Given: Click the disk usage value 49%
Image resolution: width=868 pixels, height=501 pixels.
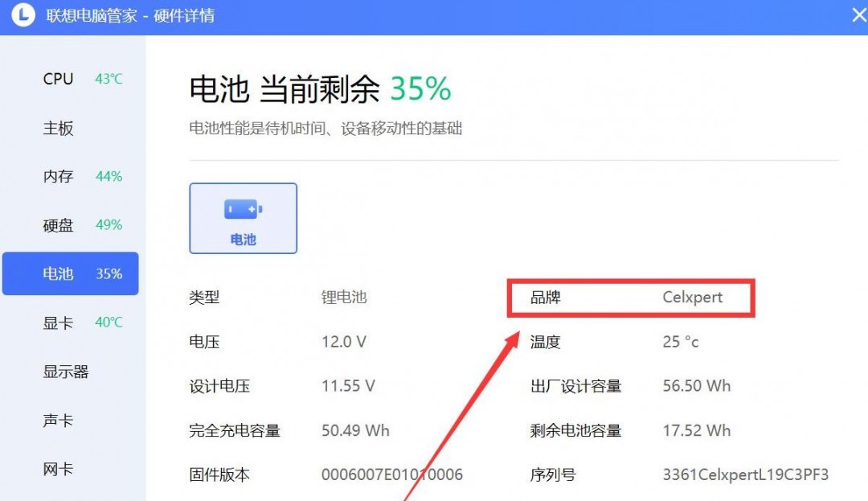Looking at the screenshot, I should point(108,225).
